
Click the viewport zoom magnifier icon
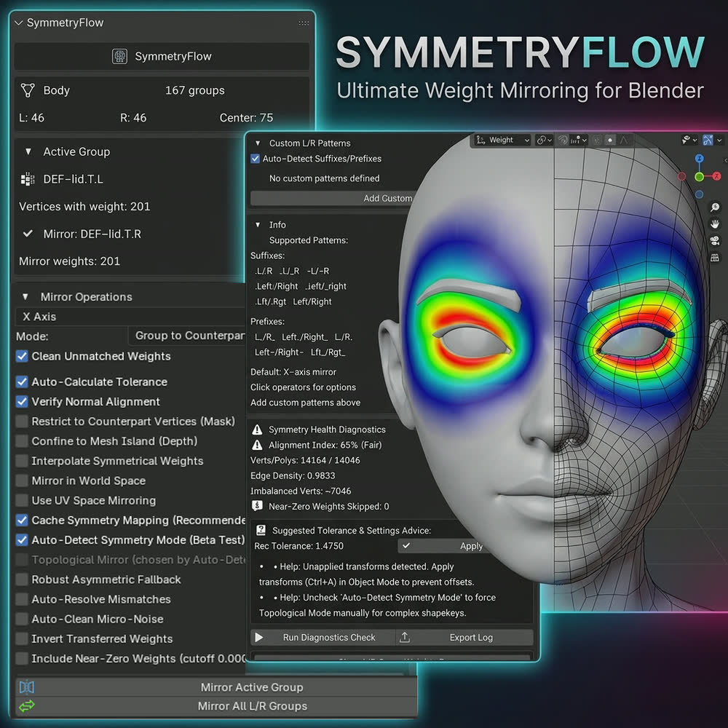[715, 207]
